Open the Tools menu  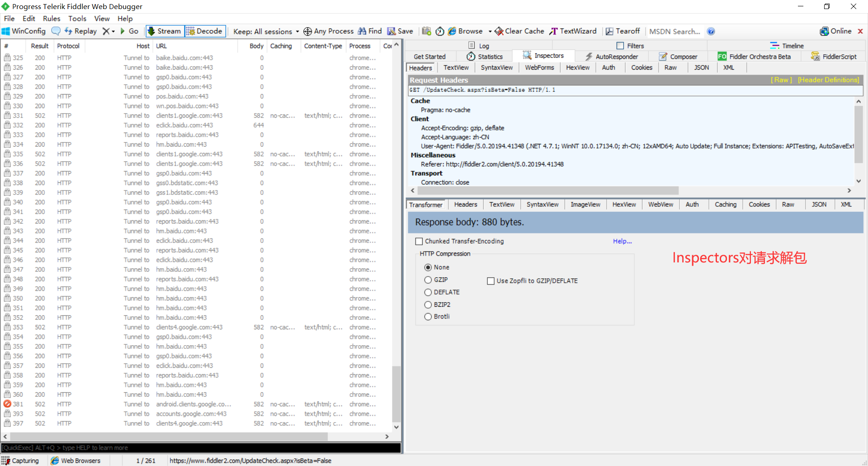(77, 19)
